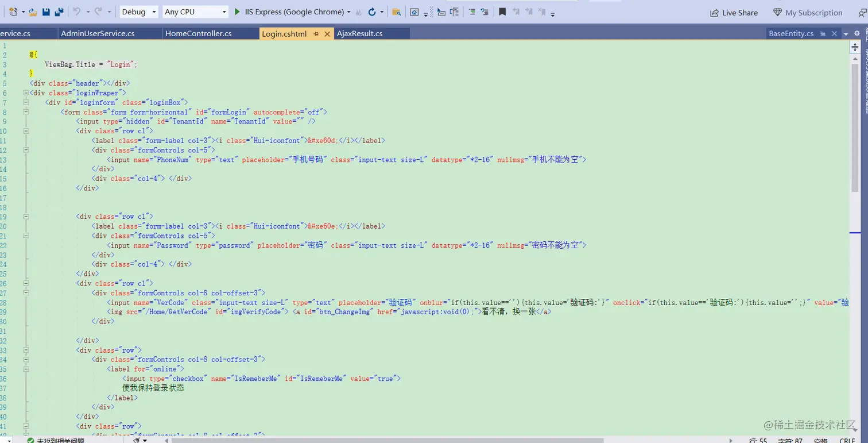Collapse the formLogin form on line 8

(26, 111)
